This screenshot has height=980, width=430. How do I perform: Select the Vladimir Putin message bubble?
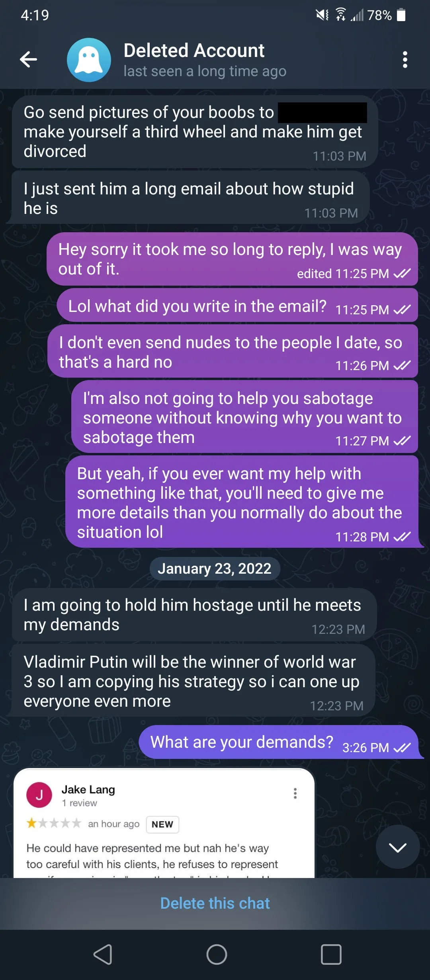click(x=193, y=681)
